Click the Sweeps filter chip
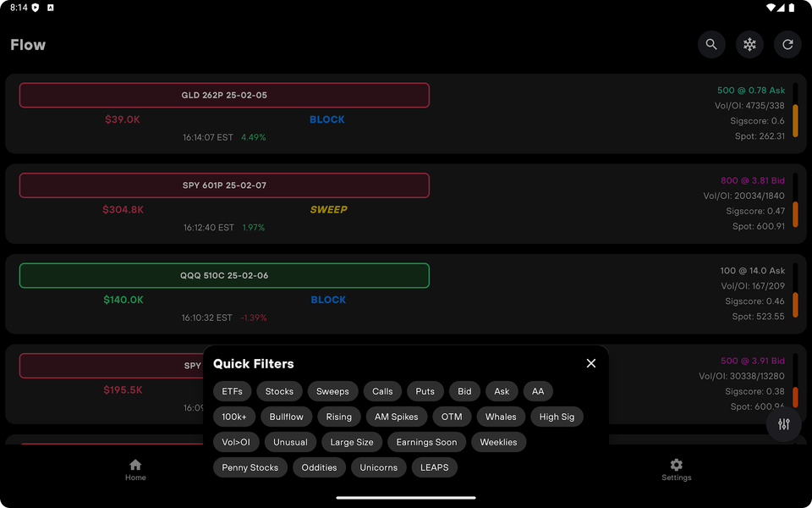 click(332, 391)
